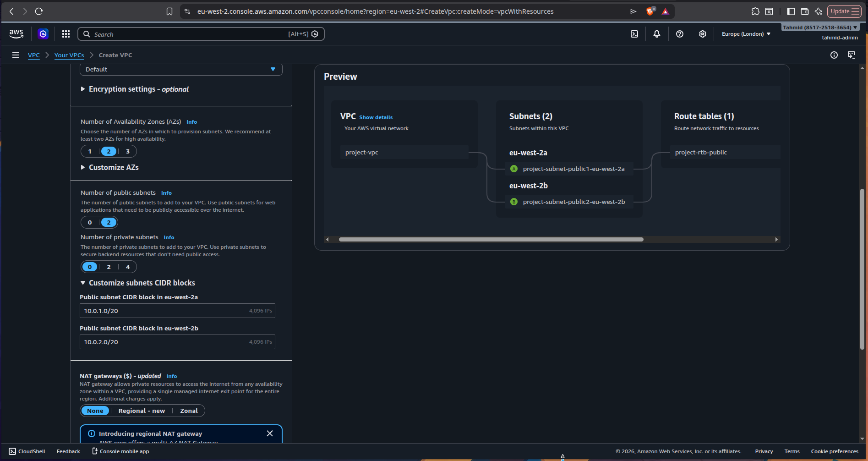Open Info for Availability Zones
868x461 pixels.
click(x=191, y=122)
